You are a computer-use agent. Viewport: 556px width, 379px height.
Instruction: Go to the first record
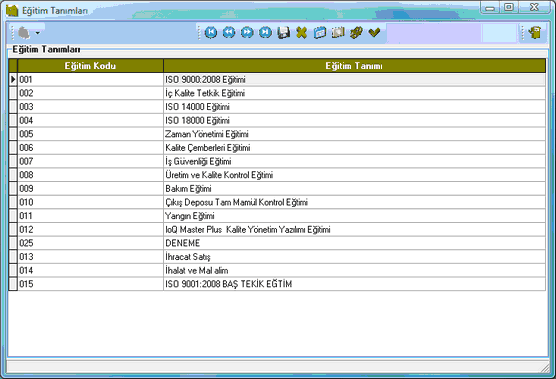(x=211, y=33)
